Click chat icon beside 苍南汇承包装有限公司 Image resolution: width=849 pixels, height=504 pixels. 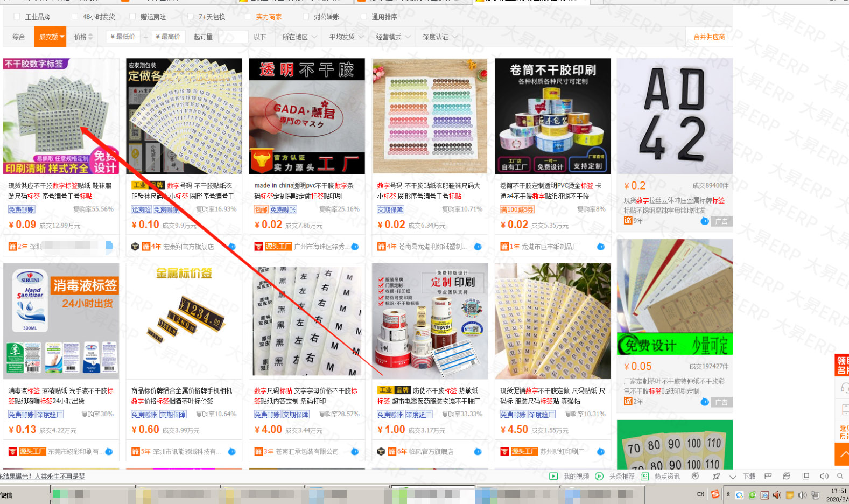point(355,452)
